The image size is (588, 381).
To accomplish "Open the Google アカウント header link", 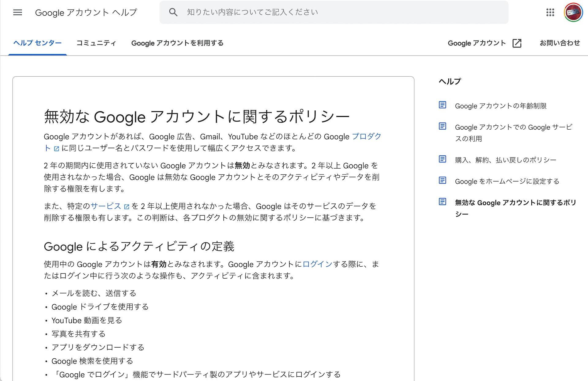I will point(477,43).
